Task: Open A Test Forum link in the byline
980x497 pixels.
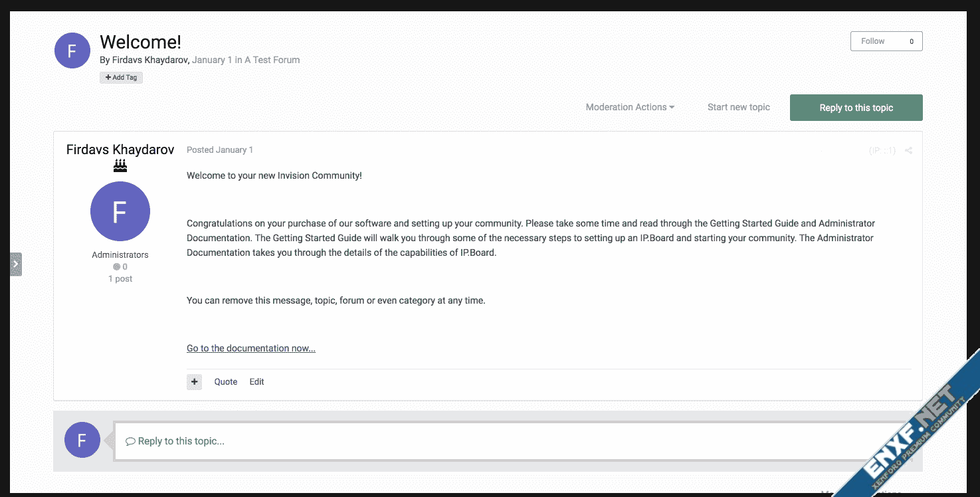Action: (272, 60)
